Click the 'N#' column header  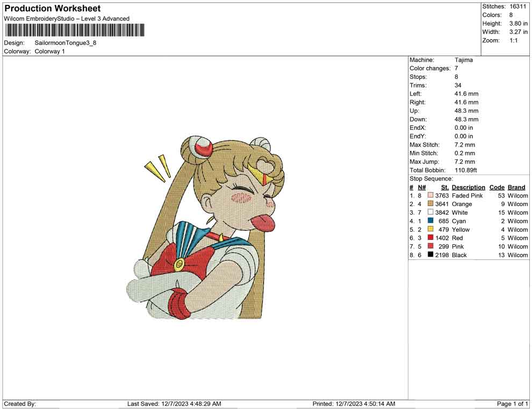(422, 187)
